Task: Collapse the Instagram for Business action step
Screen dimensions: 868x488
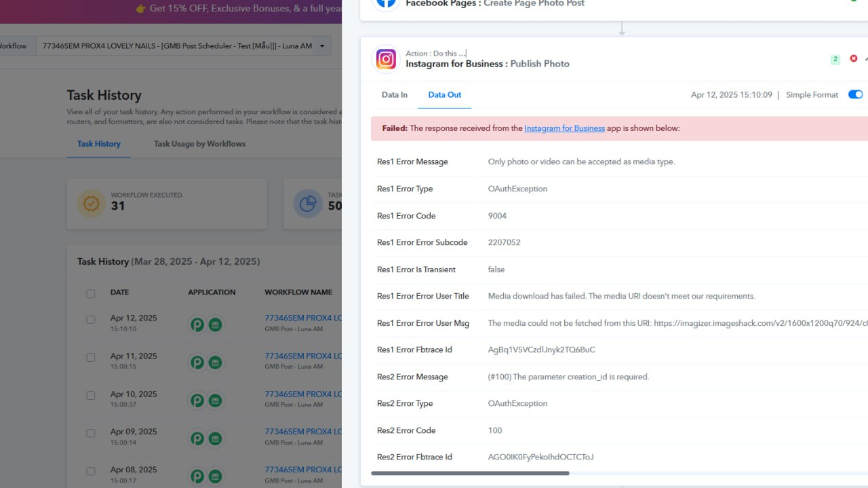Action: tap(866, 59)
